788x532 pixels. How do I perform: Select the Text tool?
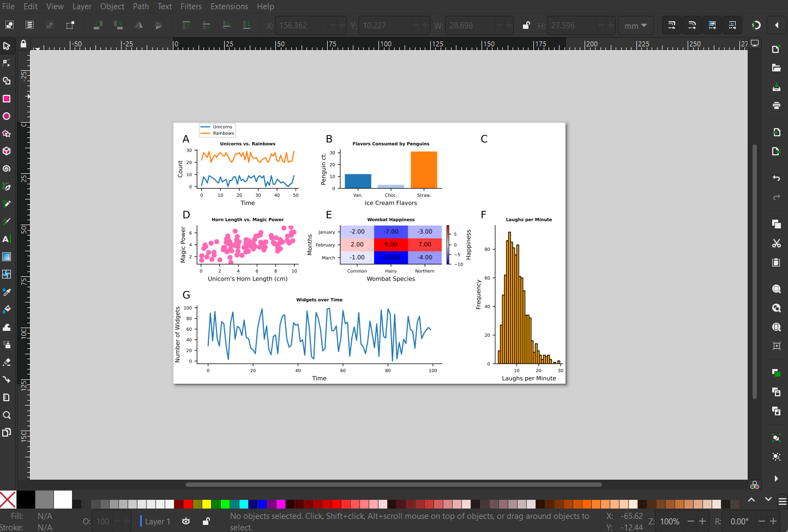click(7, 239)
